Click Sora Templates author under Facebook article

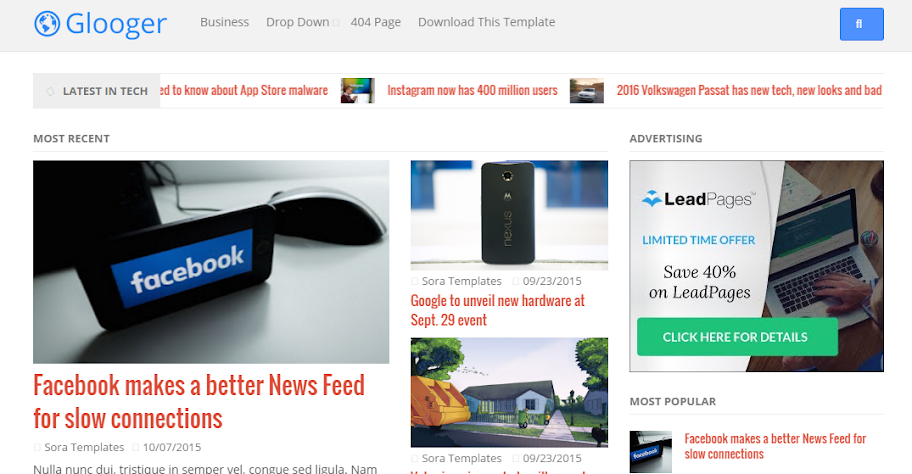click(84, 447)
